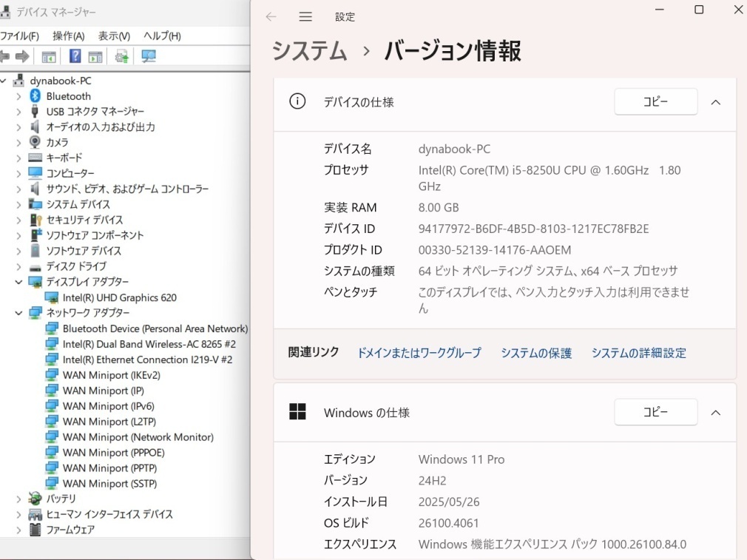Click the Properties icon in Device Manager toolbar
747x560 pixels.
(97, 55)
